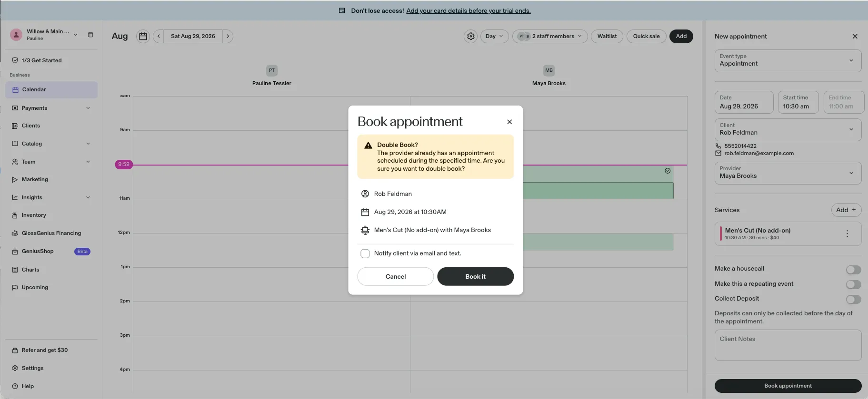Screen dimensions: 868x399
Task: Open the calendar date picker icon
Action: 143,36
